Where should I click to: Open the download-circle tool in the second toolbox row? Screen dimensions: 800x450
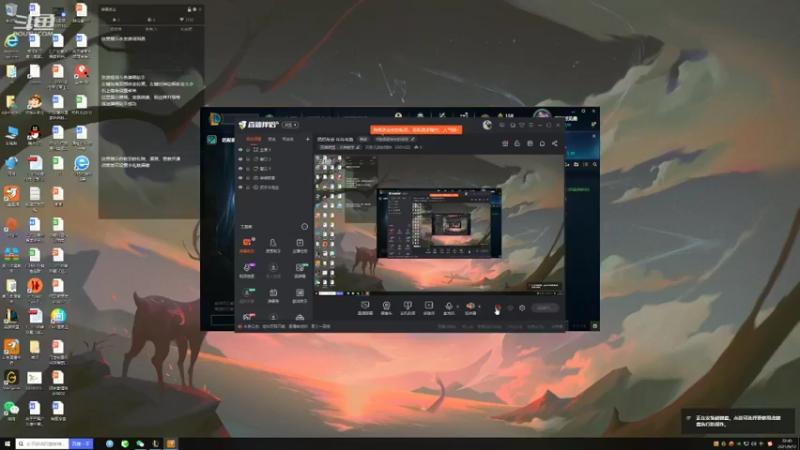click(x=273, y=270)
